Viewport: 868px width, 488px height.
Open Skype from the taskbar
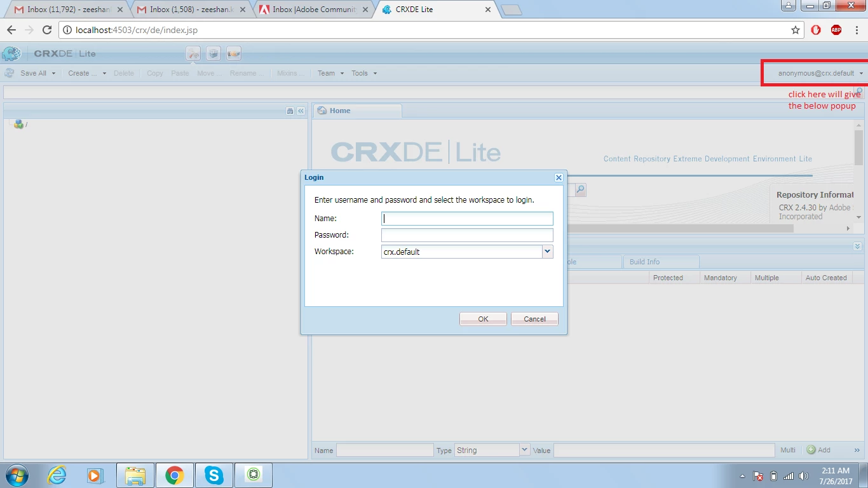[x=214, y=475]
